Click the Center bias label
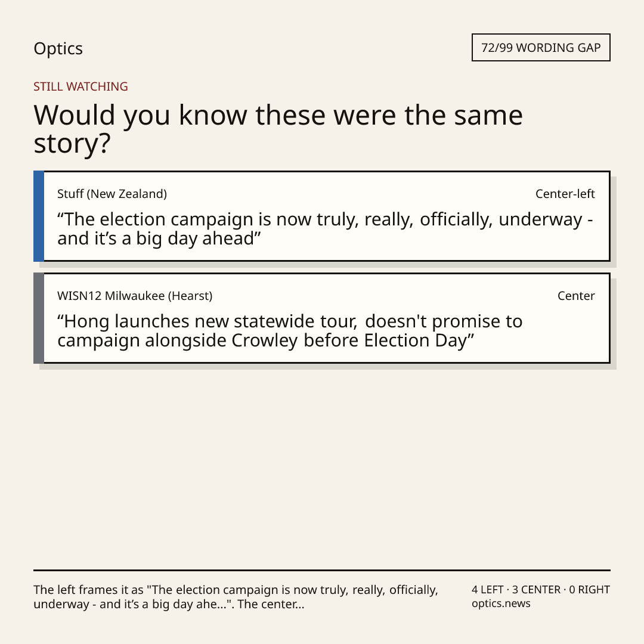 pyautogui.click(x=576, y=296)
